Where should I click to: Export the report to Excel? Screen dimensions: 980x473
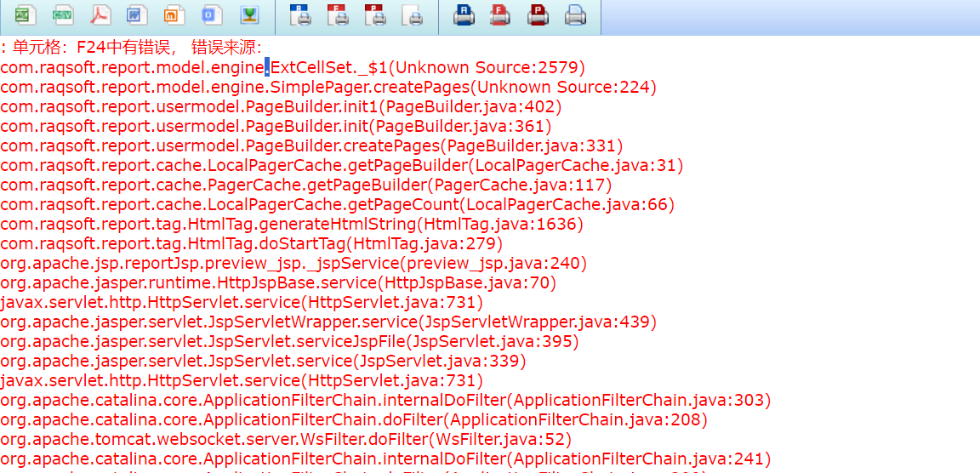click(25, 14)
